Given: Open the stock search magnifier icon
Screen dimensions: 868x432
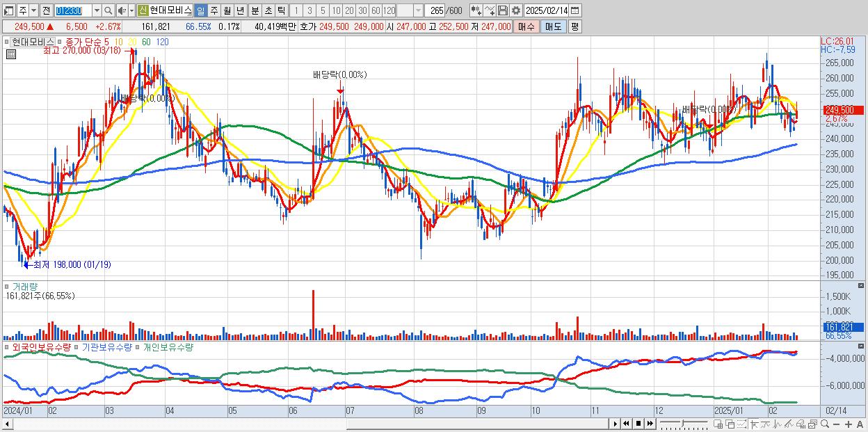Looking at the screenshot, I should tap(108, 11).
